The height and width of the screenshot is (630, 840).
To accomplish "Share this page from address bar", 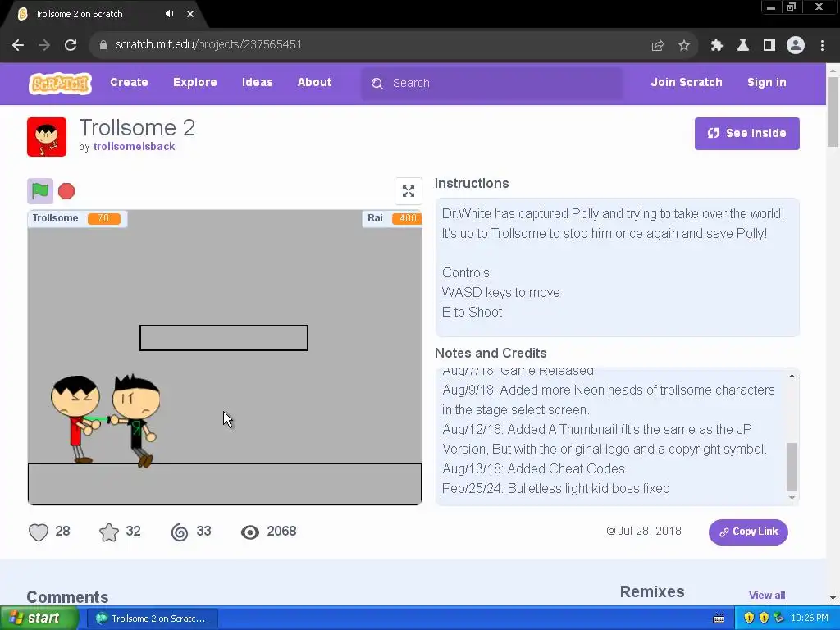I will [x=658, y=46].
